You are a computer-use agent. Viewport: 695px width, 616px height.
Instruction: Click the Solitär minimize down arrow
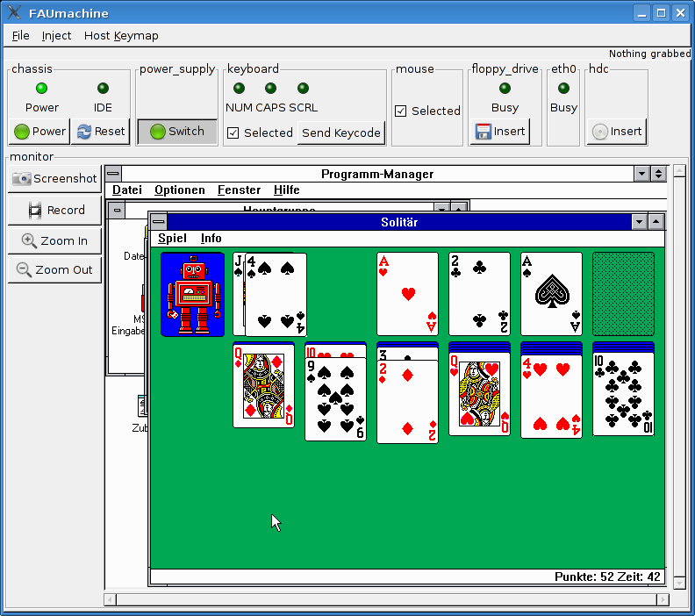tap(639, 222)
